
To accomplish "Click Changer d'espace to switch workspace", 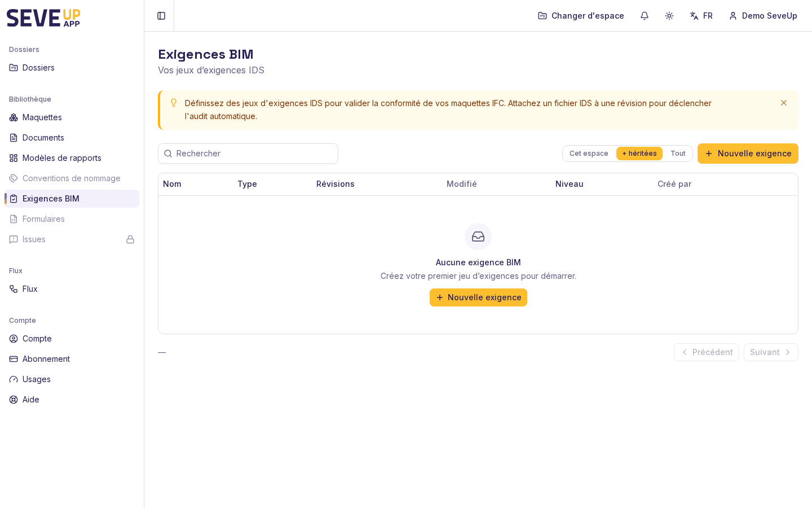I will pos(581,16).
